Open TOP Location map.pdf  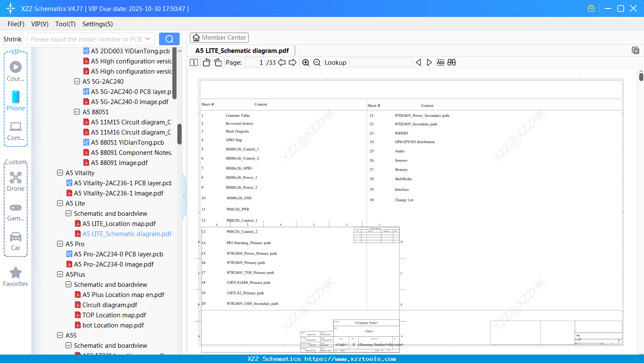point(110,315)
